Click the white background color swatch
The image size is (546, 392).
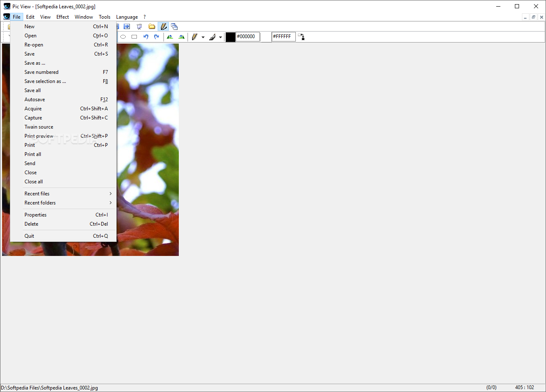[x=266, y=37]
